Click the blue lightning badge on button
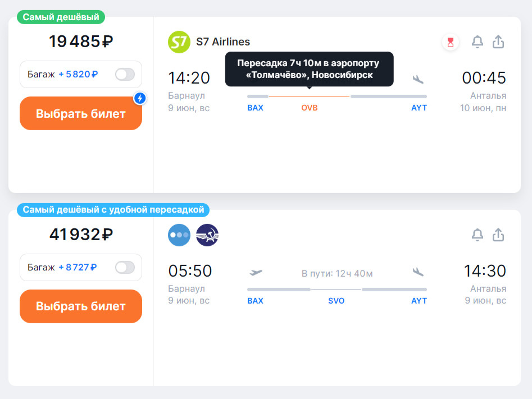The height and width of the screenshot is (399, 532). pos(140,98)
